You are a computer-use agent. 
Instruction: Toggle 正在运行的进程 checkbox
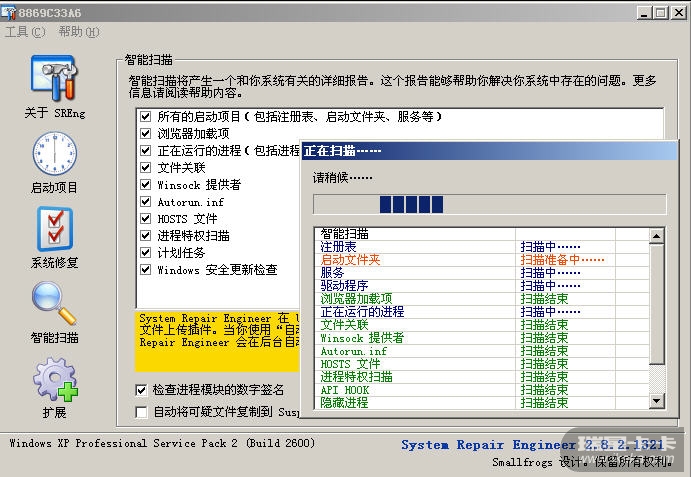tap(145, 150)
